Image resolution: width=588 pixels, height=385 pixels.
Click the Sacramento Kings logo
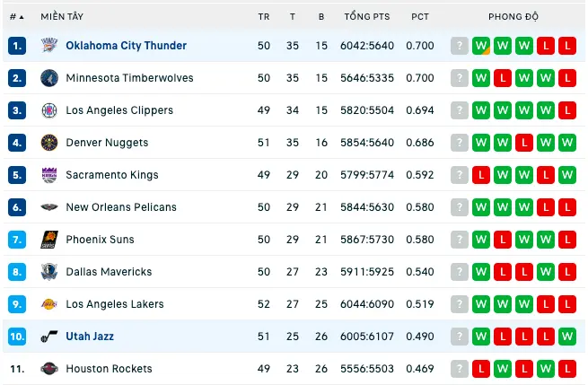[x=49, y=175]
